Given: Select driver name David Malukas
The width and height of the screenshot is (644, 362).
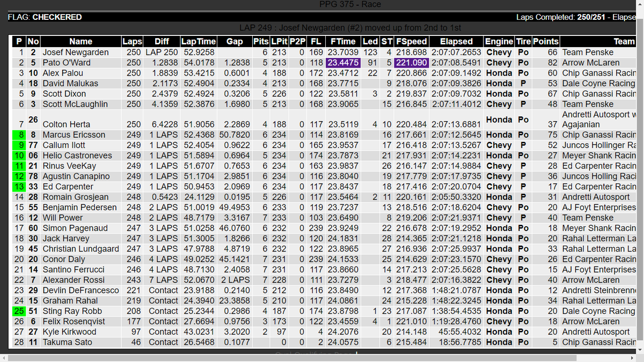Looking at the screenshot, I should click(70, 83).
